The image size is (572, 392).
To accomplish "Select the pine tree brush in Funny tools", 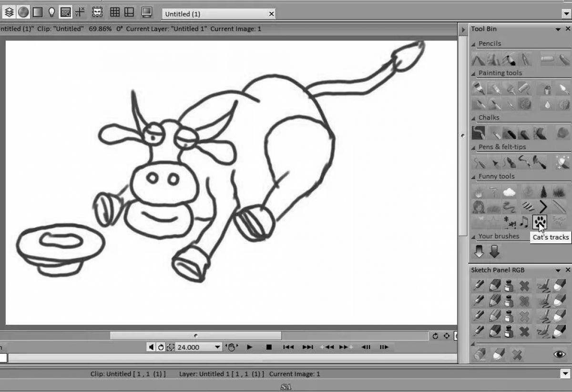I will (x=543, y=192).
